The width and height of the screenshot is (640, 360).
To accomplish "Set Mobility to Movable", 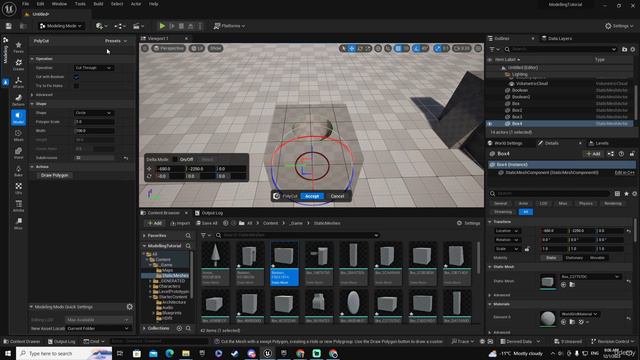I will [x=597, y=258].
